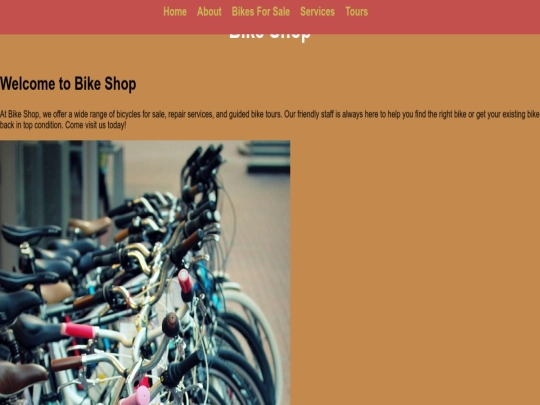Click the word "Shop" in the Welcome heading

click(120, 84)
